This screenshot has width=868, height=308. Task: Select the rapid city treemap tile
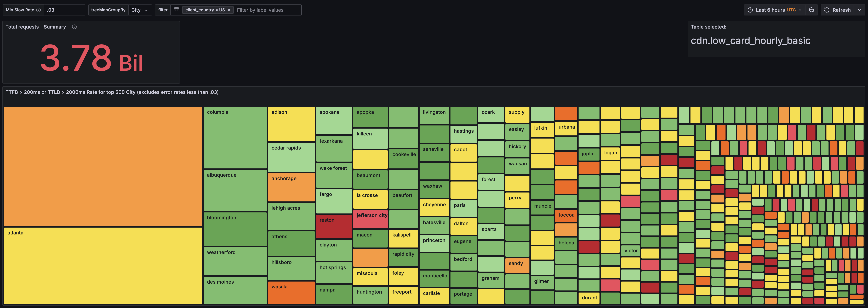pos(404,258)
